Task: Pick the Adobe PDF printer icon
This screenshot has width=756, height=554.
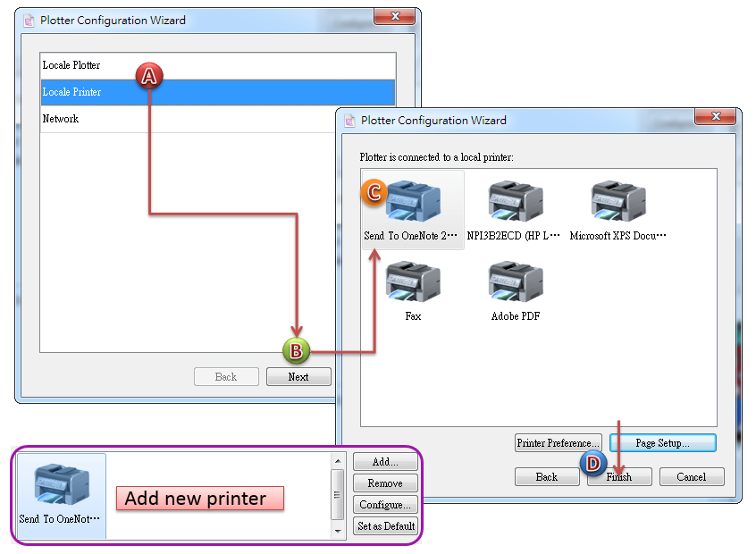Action: [x=516, y=284]
